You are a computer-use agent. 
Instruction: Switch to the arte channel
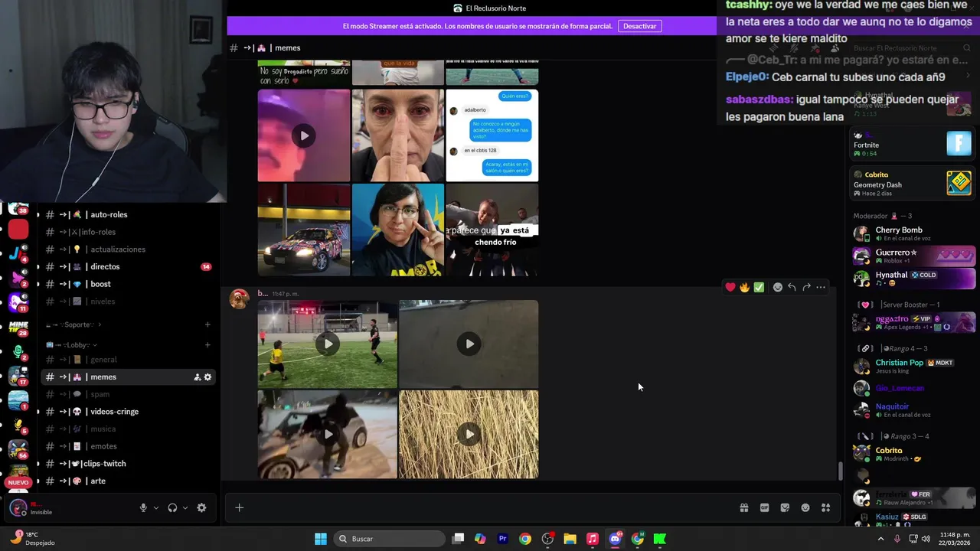point(128,481)
